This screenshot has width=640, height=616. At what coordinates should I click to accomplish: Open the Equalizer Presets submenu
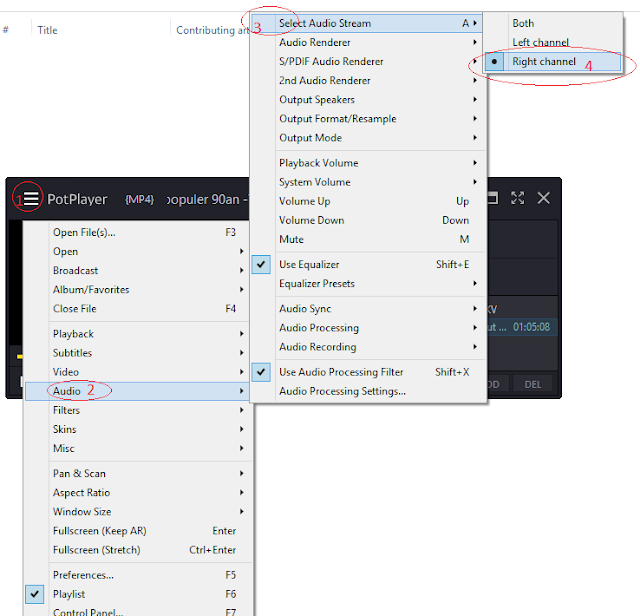pos(367,283)
